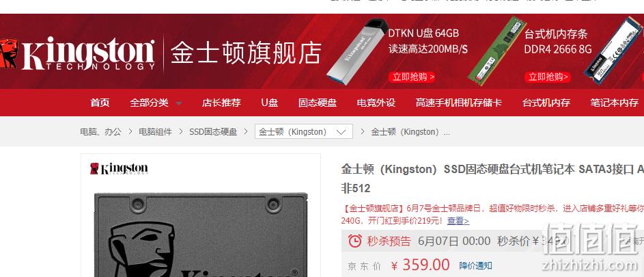Open the 金士顿（Kingston） breadcrumb dropdown
The image size is (644, 277).
[303, 132]
